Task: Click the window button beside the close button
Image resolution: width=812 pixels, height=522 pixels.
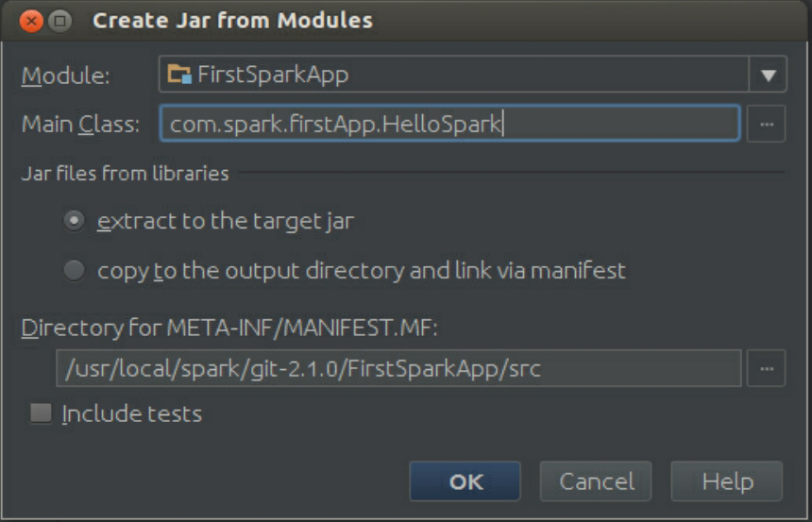Action: (x=59, y=20)
